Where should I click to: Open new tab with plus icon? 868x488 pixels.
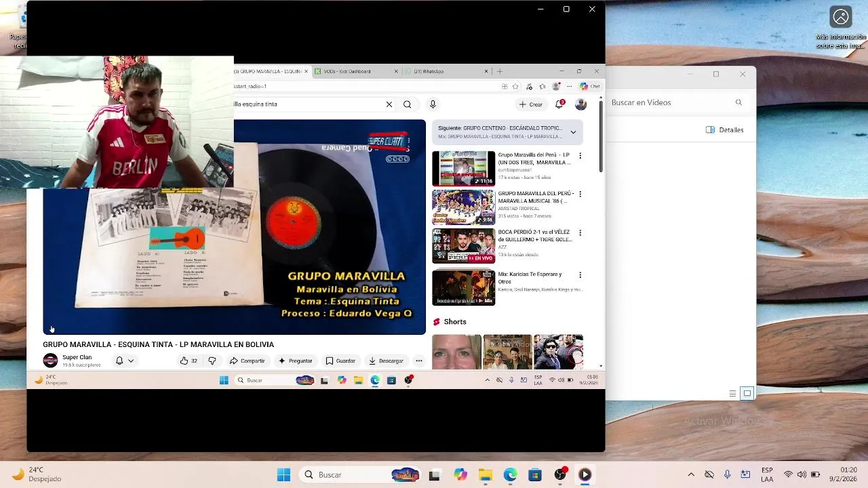point(500,71)
